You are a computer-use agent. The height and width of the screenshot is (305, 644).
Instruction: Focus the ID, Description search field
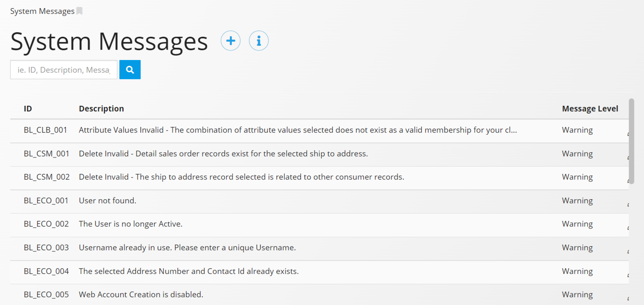point(64,70)
